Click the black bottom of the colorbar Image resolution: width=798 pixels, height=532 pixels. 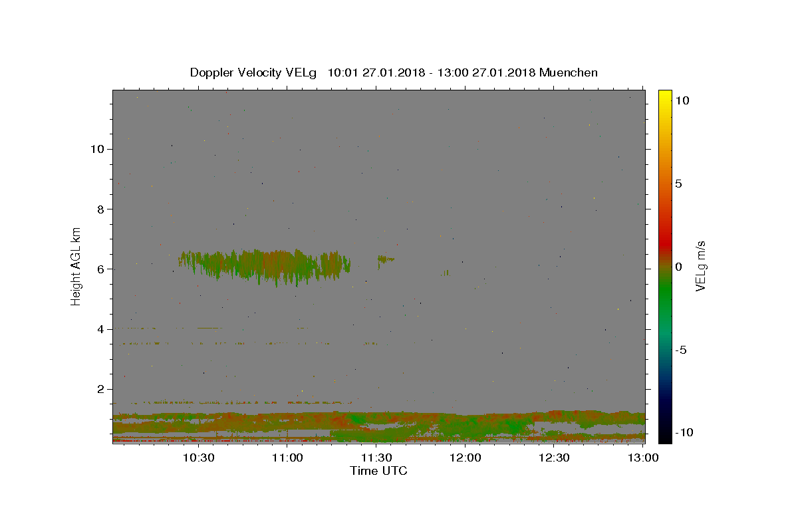(x=664, y=436)
